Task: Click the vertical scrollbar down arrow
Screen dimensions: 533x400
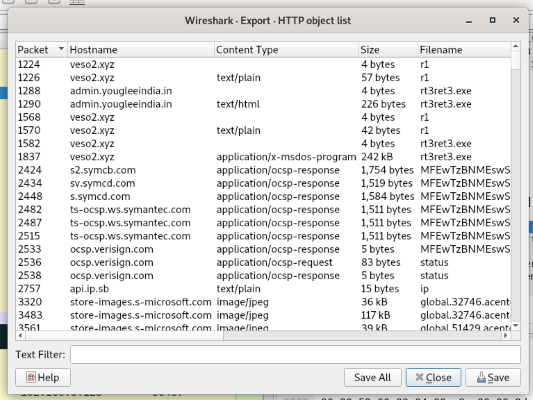Action: 515,326
